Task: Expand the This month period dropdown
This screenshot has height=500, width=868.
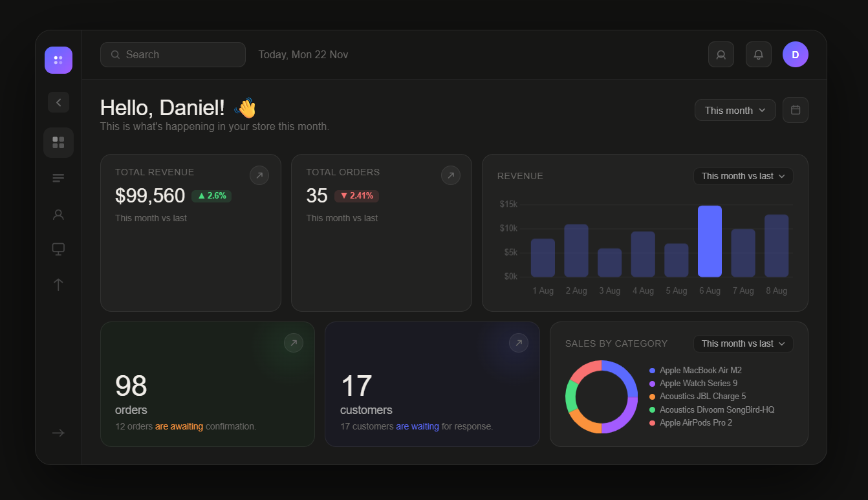Action: tap(735, 111)
